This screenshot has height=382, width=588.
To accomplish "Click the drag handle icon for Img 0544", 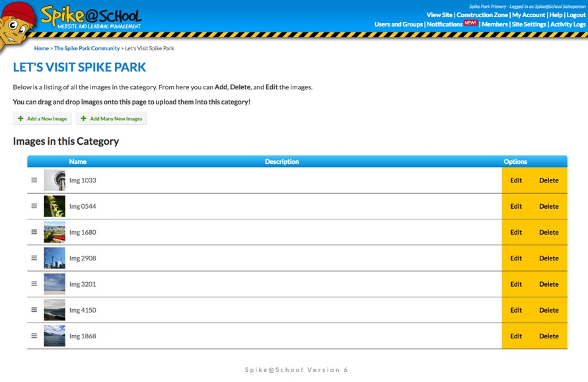I will [x=34, y=206].
